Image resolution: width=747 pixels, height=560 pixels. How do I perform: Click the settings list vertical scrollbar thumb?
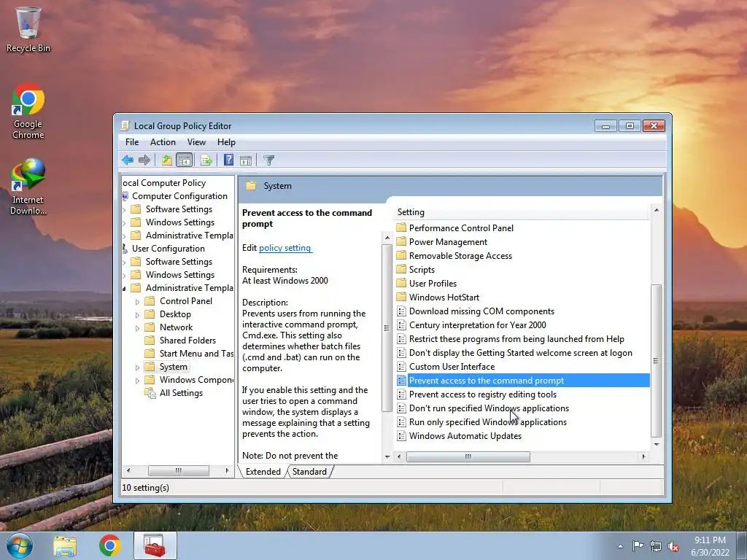point(656,360)
